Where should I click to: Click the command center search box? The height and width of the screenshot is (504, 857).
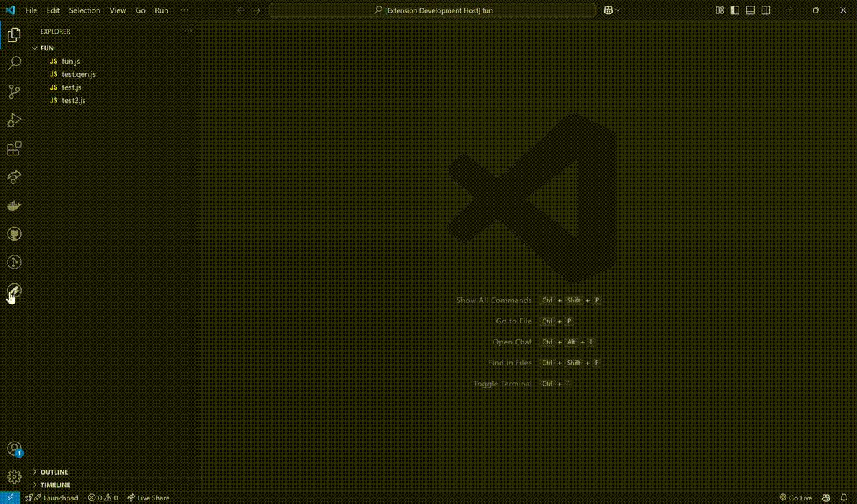[x=432, y=10]
